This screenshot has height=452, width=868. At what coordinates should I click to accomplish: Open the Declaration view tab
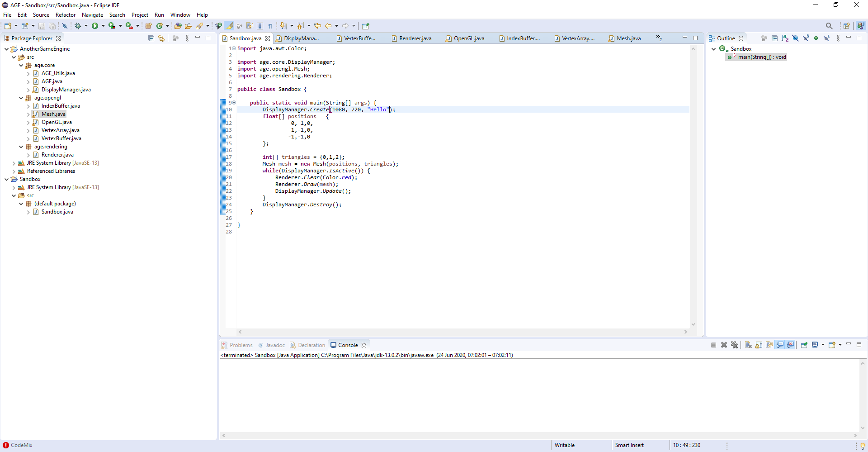pyautogui.click(x=307, y=345)
